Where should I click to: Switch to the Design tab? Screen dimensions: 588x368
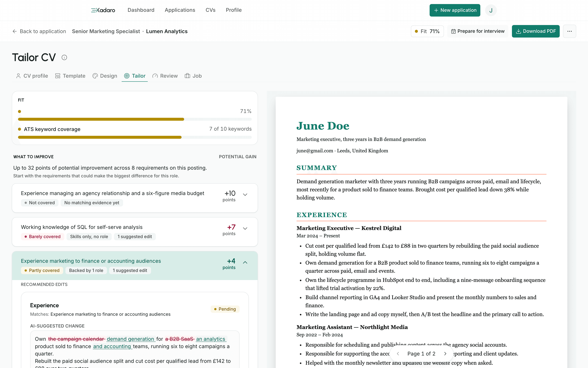tap(105, 76)
